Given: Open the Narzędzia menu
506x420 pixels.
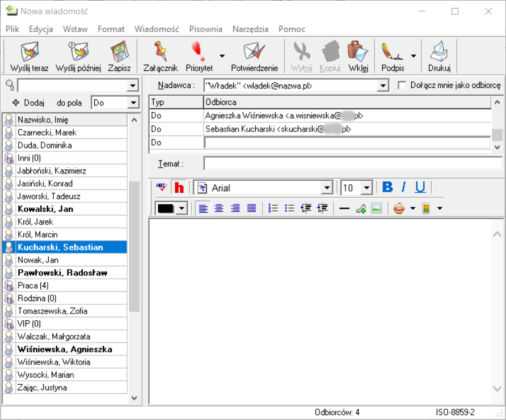Looking at the screenshot, I should [250, 29].
